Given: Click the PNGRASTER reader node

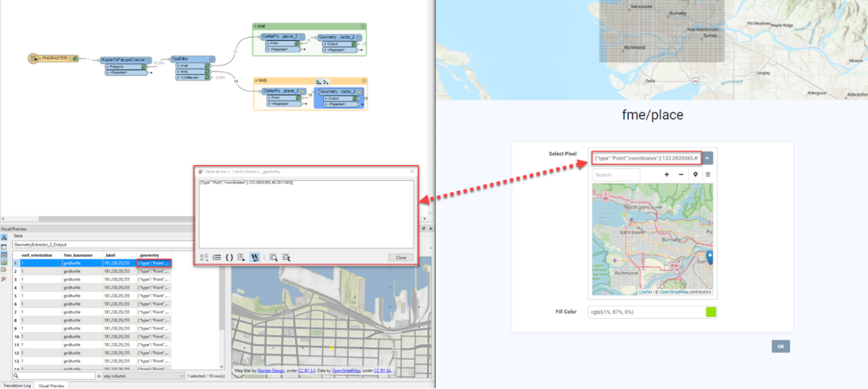Looking at the screenshot, I should click(x=53, y=58).
